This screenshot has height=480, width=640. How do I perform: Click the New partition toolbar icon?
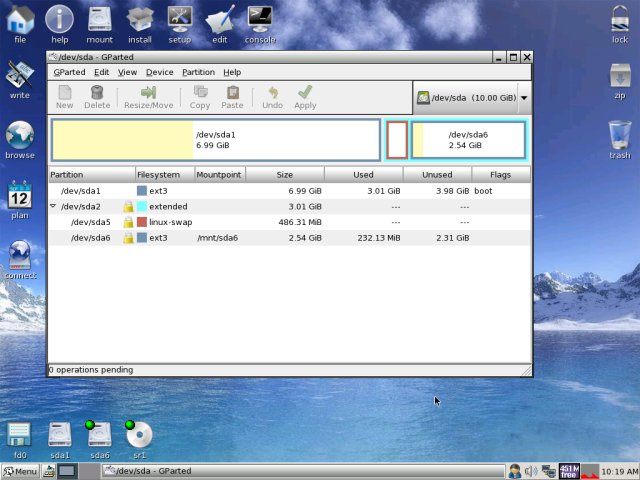tap(64, 93)
